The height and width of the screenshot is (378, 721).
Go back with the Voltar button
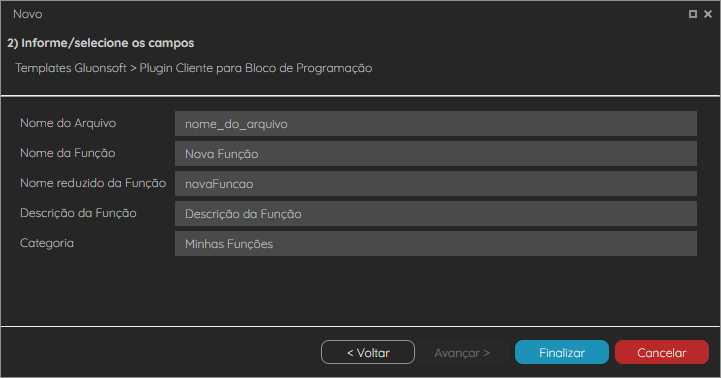[x=368, y=352]
